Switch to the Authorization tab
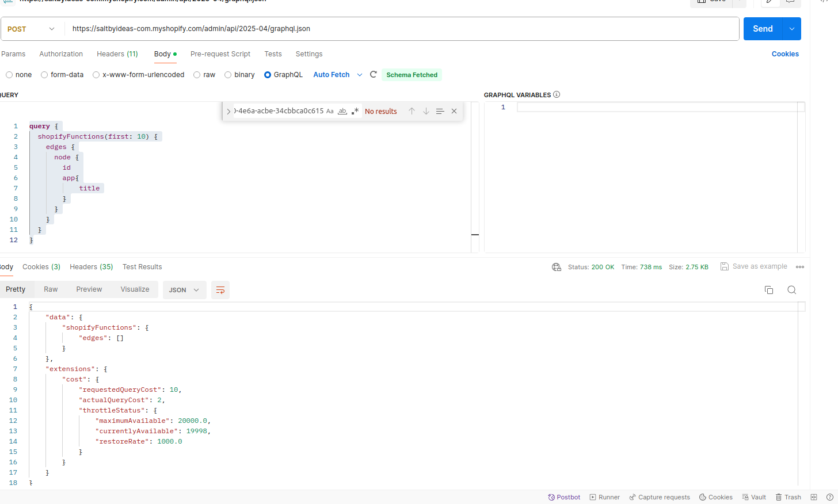Viewport: 838px width, 504px height. pos(61,54)
